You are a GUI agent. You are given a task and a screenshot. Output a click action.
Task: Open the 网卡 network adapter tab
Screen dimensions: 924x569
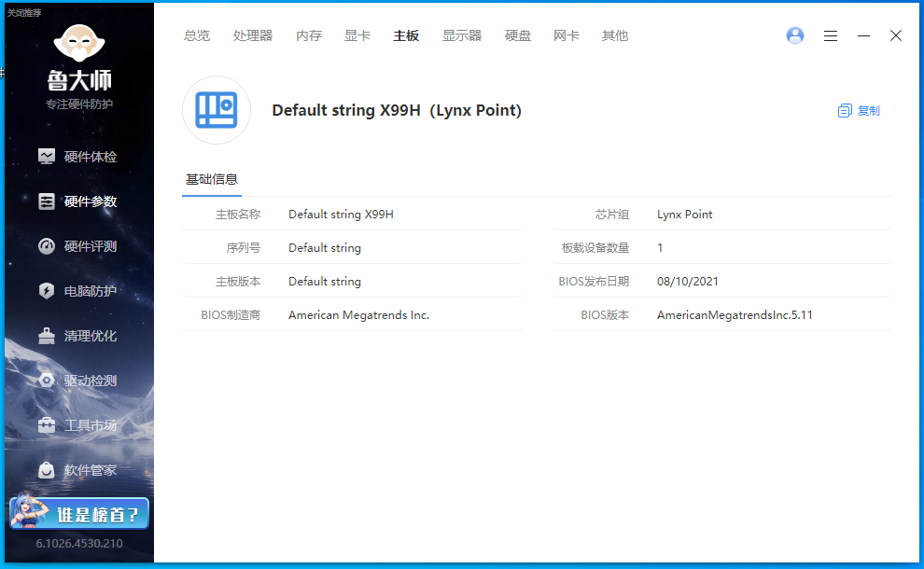[567, 35]
